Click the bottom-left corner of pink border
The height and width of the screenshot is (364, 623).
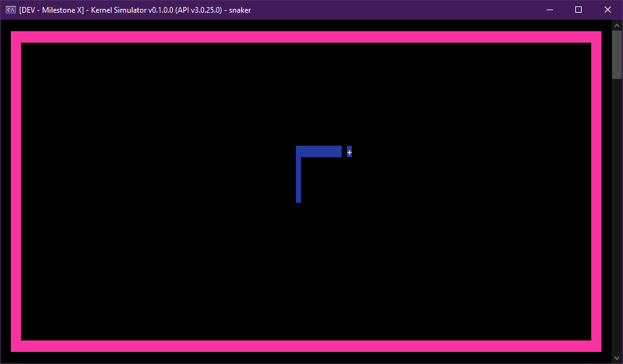point(16,346)
